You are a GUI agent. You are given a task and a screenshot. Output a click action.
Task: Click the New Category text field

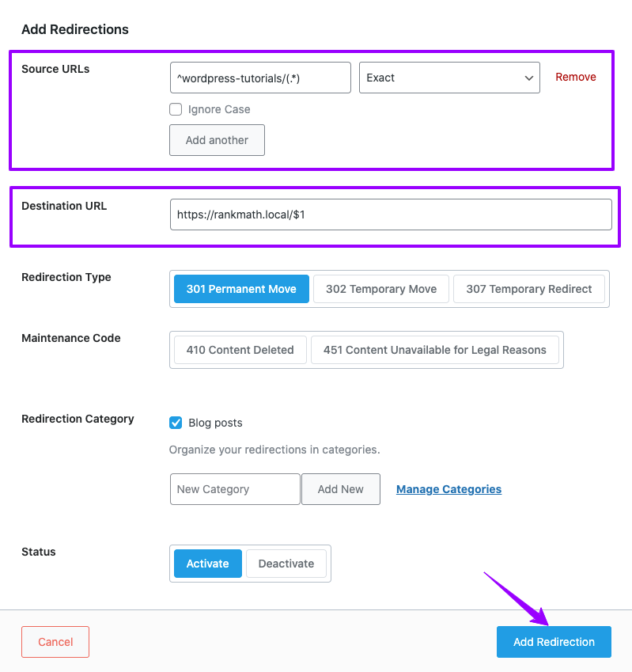pyautogui.click(x=235, y=489)
